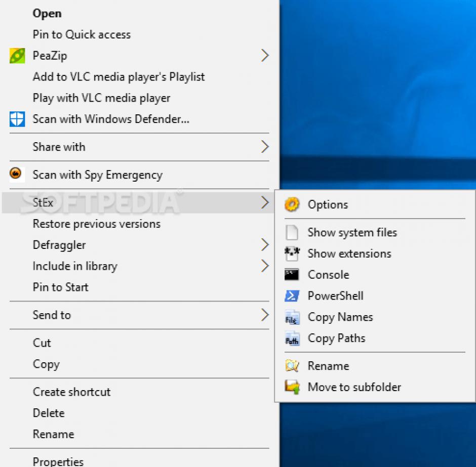Click the Move to subfolder icon
This screenshot has height=467, width=476.
[292, 387]
